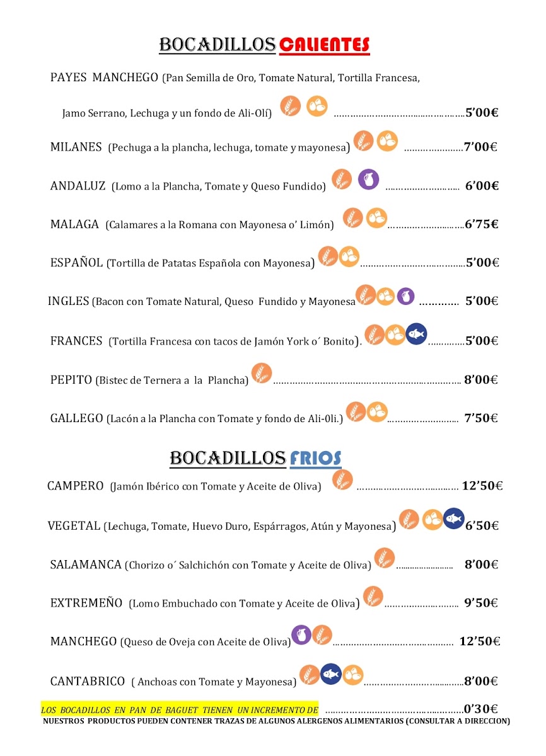Click the milk allergen icon beside ANDALUZ

(369, 180)
